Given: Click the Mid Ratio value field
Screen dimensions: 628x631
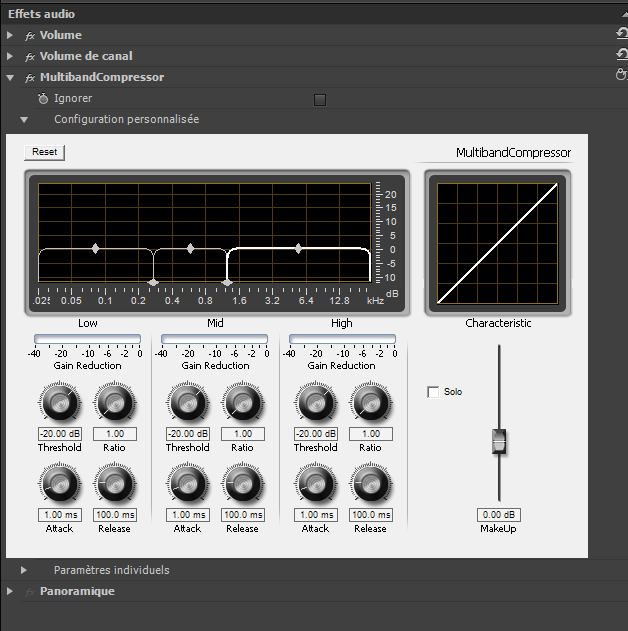Looking at the screenshot, I should point(243,434).
